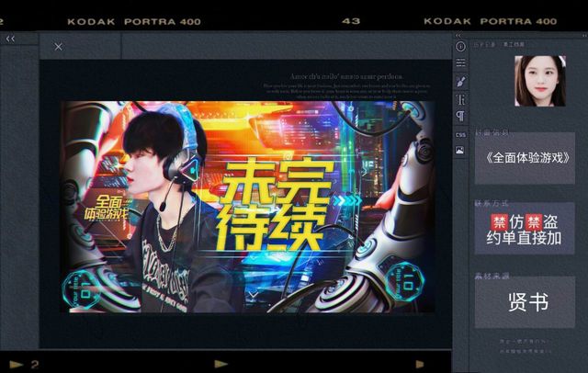Expand the toolbar strip double-chevron
Image resolution: width=588 pixels, height=373 pixels.
pos(460,37)
